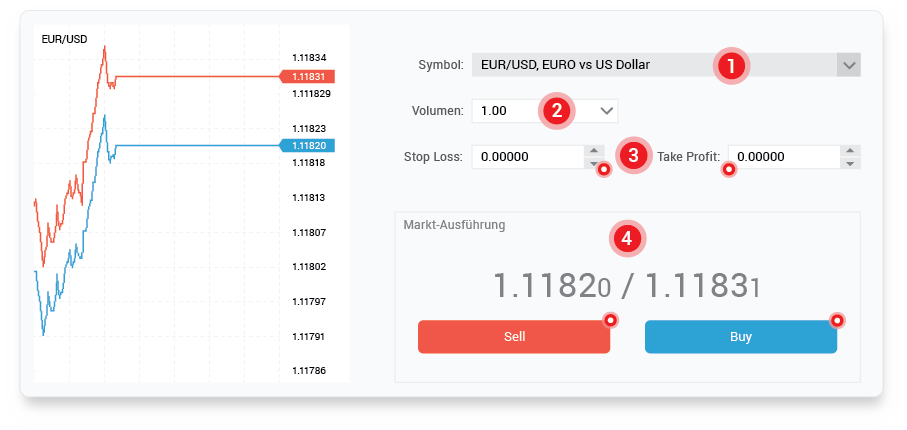Click the 1.11797 price axis label
Screen dimensions: 907x430
309,302
